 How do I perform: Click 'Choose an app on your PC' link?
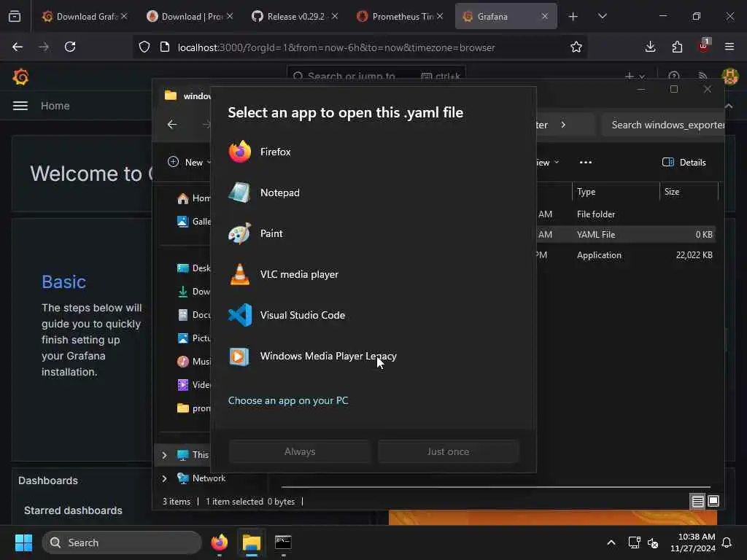tap(287, 400)
